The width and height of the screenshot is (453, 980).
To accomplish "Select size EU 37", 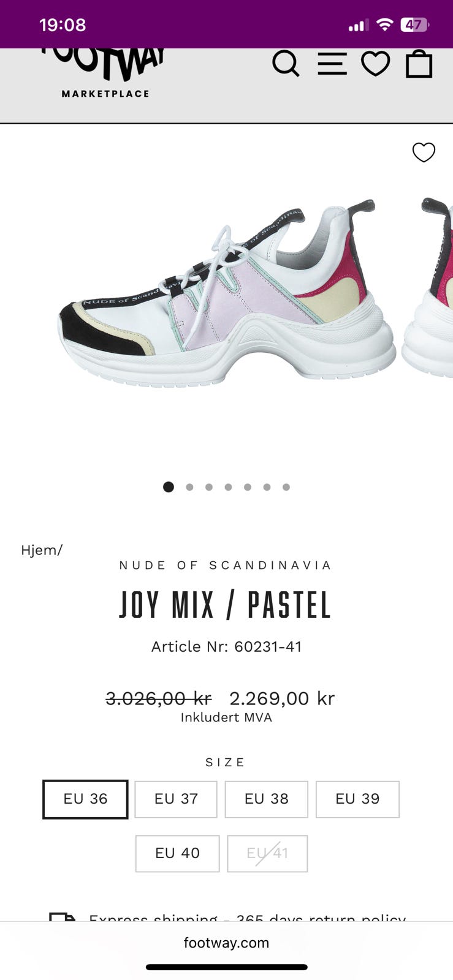I will (176, 799).
